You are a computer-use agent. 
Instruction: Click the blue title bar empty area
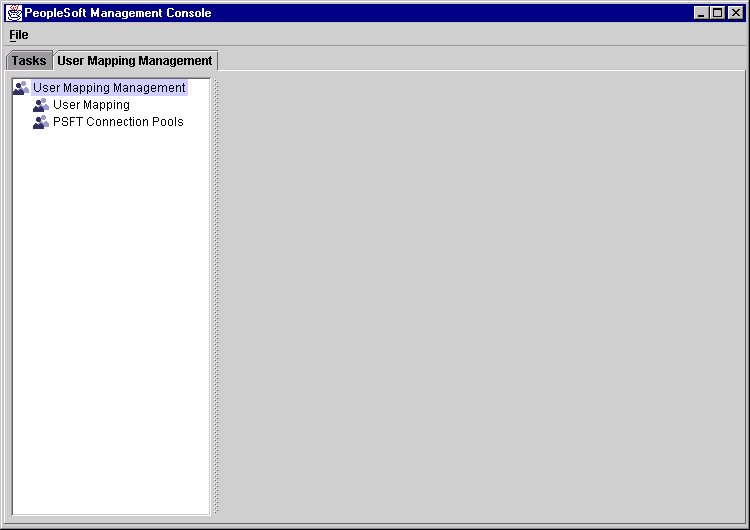450,13
